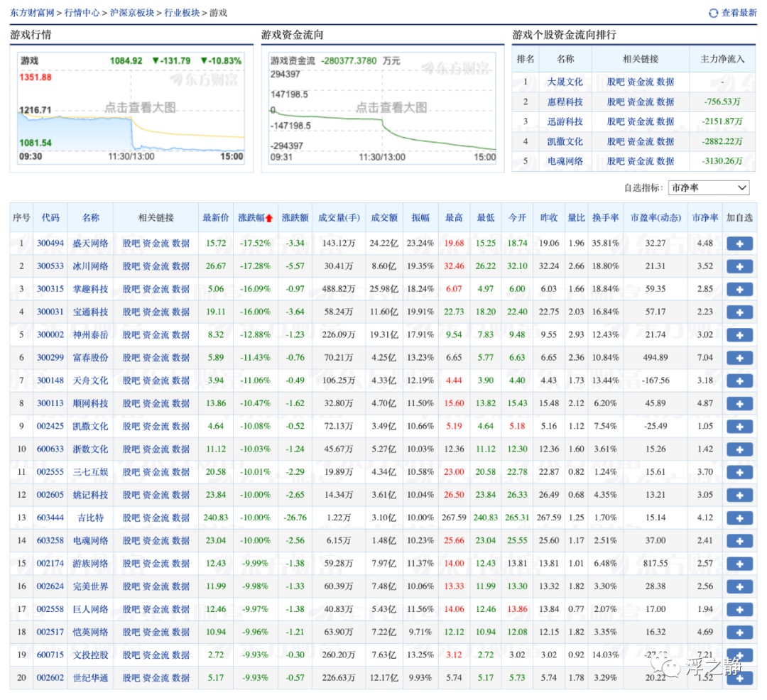Image resolution: width=767 pixels, height=700 pixels.
Task: Open 数据 link for 电魂网络 in ranking
Action: click(665, 161)
